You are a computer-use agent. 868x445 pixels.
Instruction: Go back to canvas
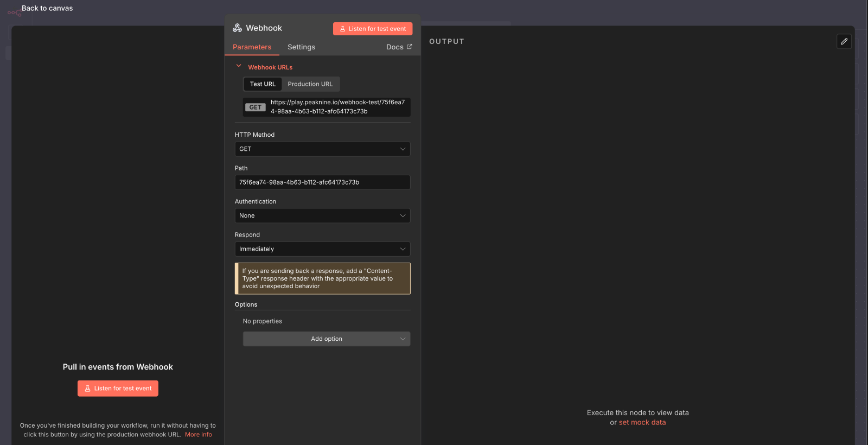click(47, 8)
